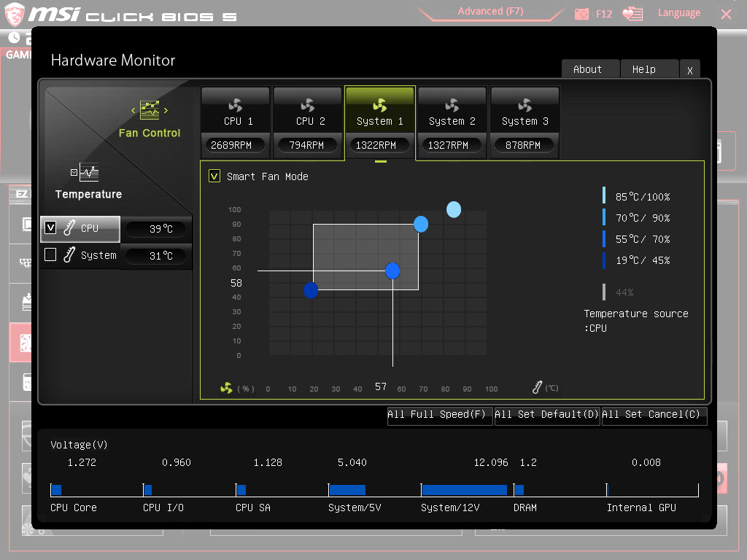Click the System 3 fan icon
Image resolution: width=747 pixels, height=560 pixels.
coord(525,105)
